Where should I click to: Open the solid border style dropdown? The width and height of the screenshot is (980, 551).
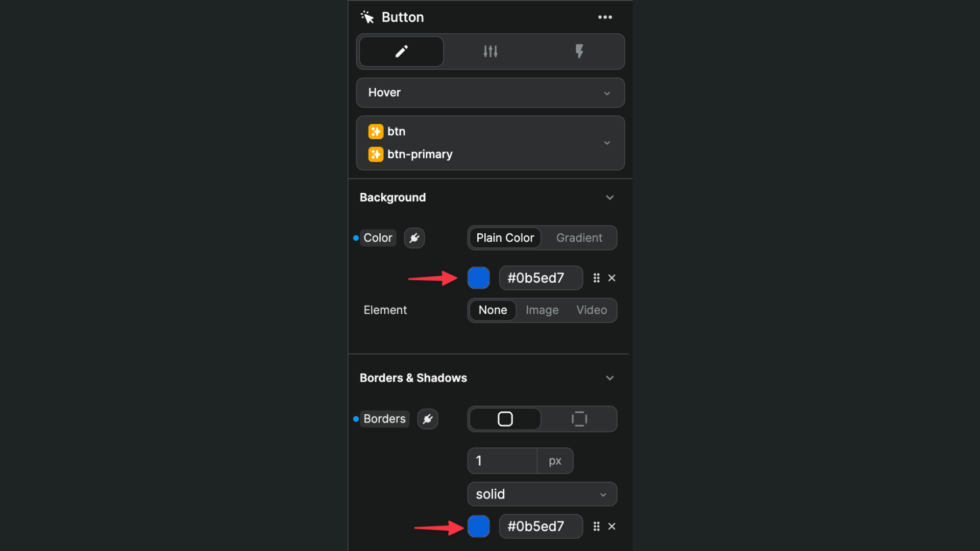(542, 494)
